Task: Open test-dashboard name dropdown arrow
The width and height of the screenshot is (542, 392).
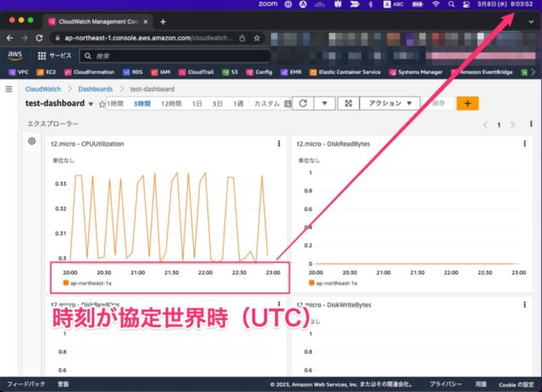Action: 91,104
